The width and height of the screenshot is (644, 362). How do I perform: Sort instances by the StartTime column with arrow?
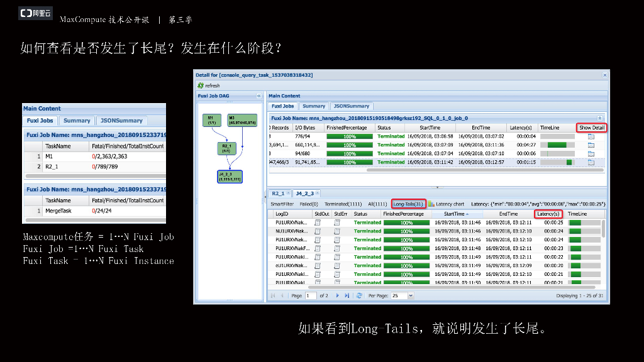pyautogui.click(x=456, y=214)
